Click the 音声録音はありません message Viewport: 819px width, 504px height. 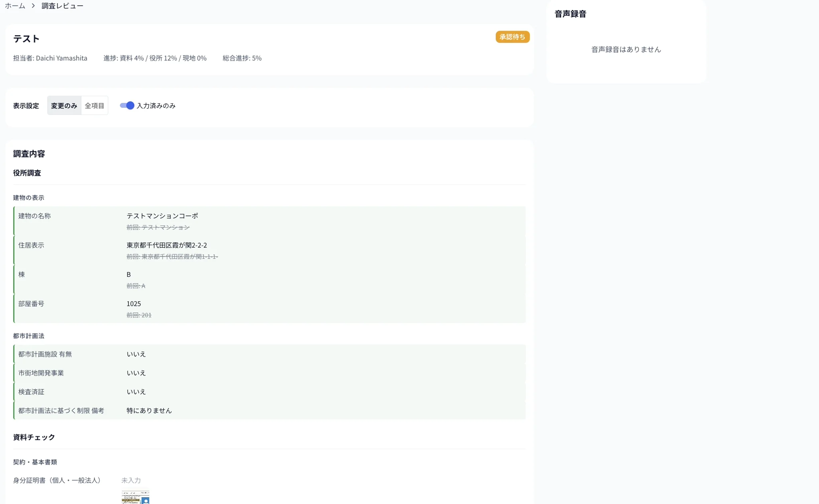(x=626, y=49)
